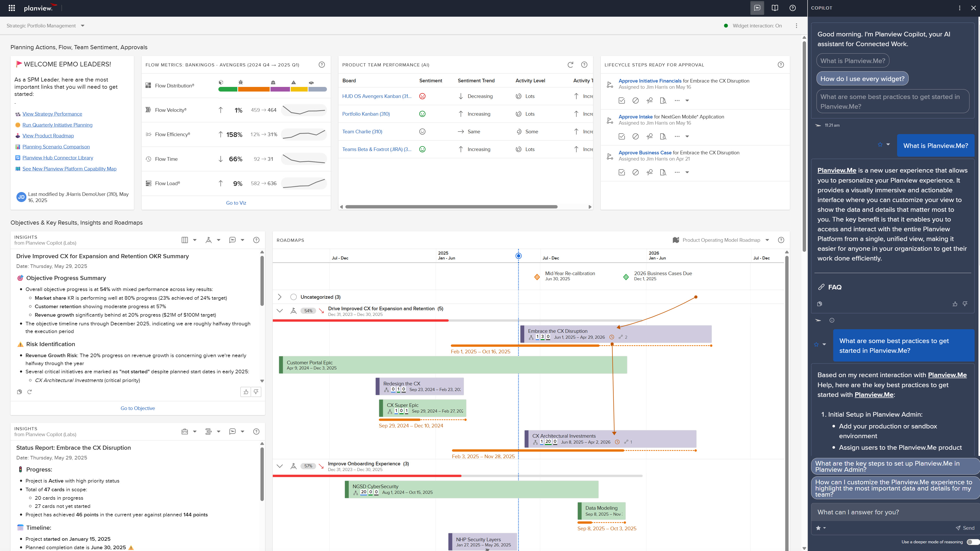Open help for Roadmaps widget
Viewport: 980px width, 551px height.
(x=781, y=240)
